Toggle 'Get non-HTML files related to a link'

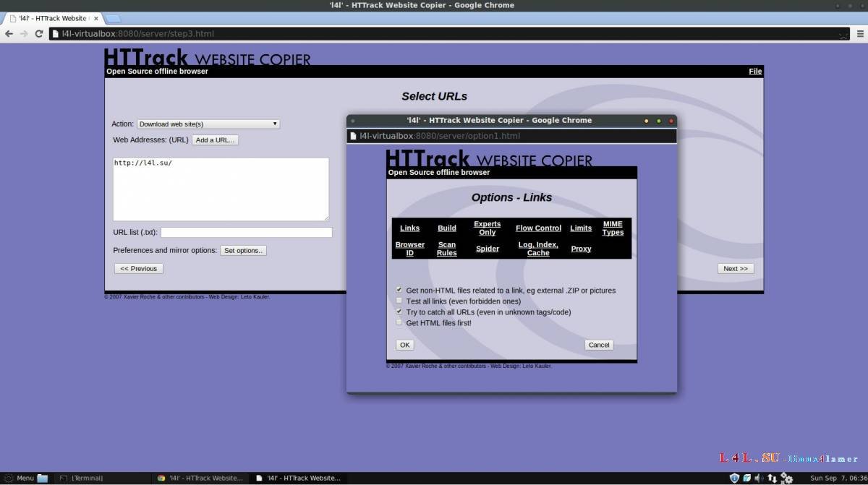pyautogui.click(x=399, y=290)
